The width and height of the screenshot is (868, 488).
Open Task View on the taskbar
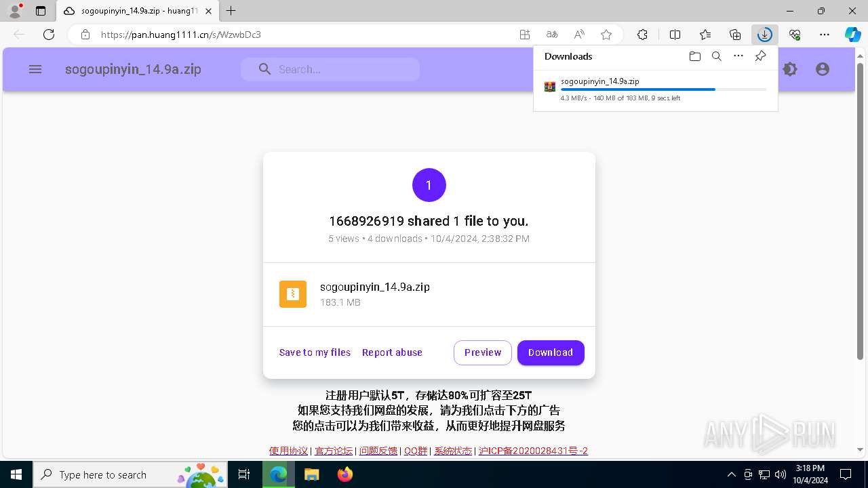pyautogui.click(x=244, y=474)
